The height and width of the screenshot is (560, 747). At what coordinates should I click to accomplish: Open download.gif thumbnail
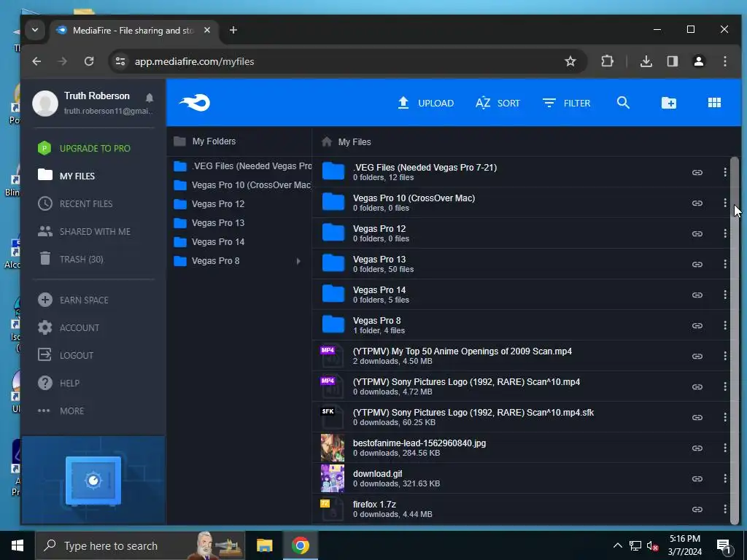[x=333, y=478]
